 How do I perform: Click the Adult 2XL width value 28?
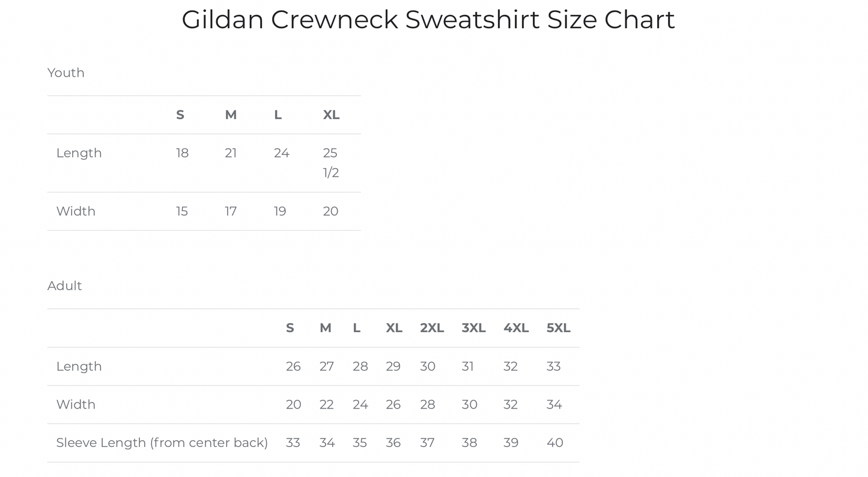tap(428, 405)
